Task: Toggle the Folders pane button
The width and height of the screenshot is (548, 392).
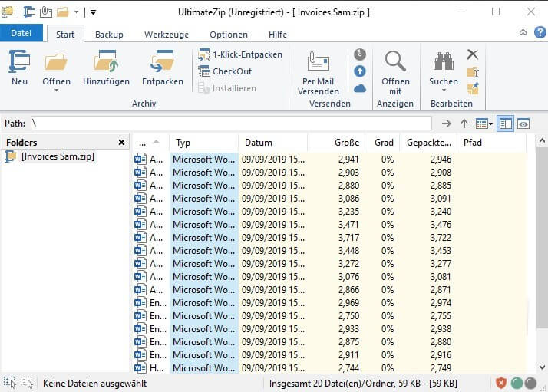Action: [x=505, y=124]
